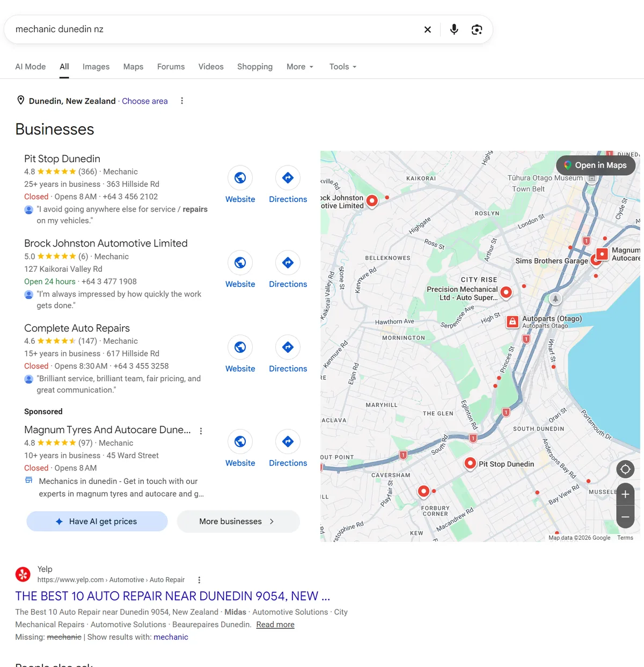Open Pit Stop Dunedin website globe icon
Screen dimensions: 644x667
(x=240, y=178)
